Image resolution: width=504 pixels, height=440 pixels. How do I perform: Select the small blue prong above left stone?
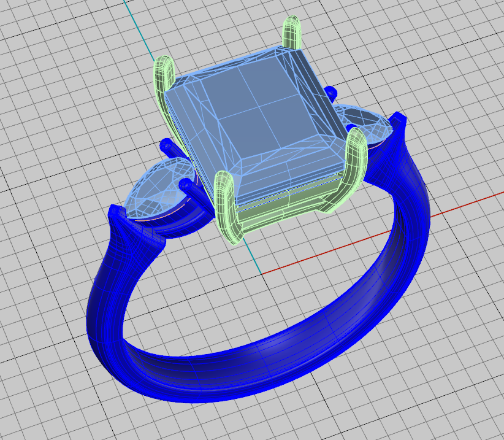(167, 146)
